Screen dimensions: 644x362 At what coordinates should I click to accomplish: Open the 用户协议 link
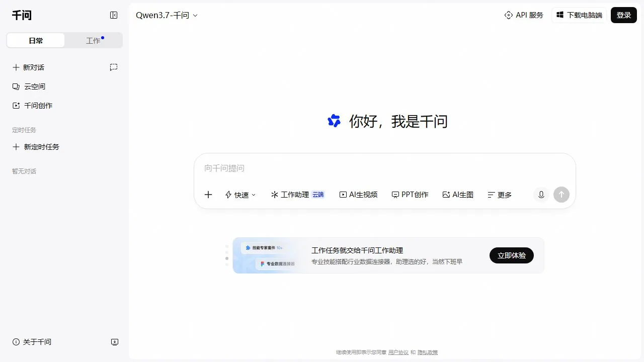pyautogui.click(x=398, y=352)
